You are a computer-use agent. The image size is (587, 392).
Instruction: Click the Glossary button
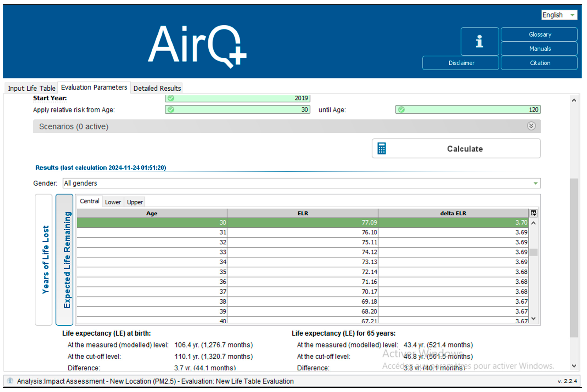[540, 34]
